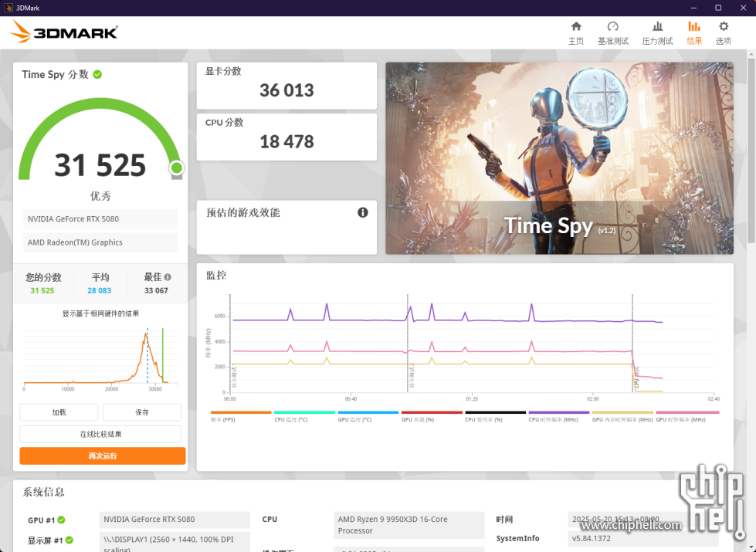Toggle the GPU 温度 (°C) legend series
The image size is (756, 552).
368,417
